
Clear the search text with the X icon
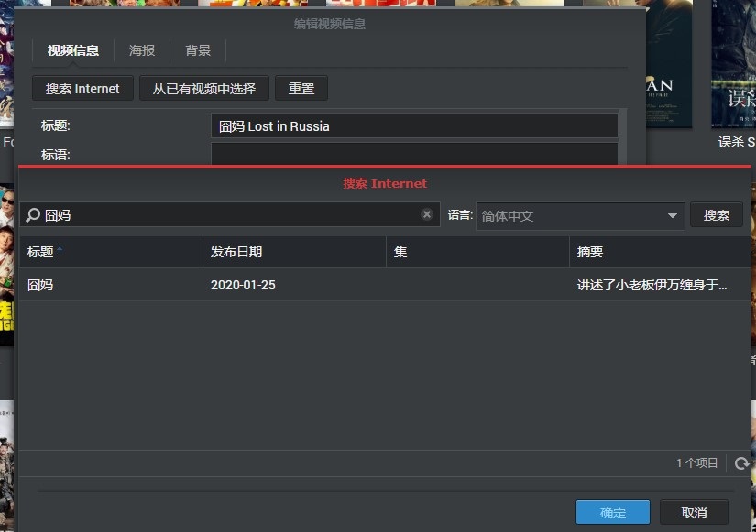pyautogui.click(x=427, y=213)
